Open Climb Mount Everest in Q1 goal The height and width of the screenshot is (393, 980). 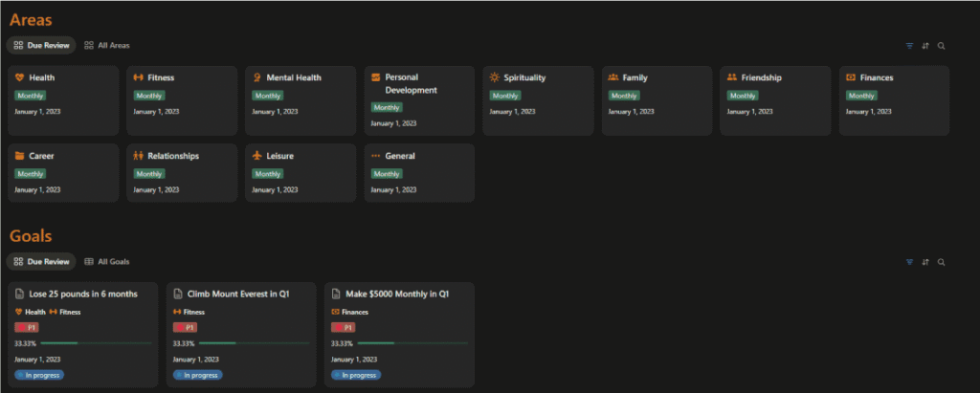[238, 294]
